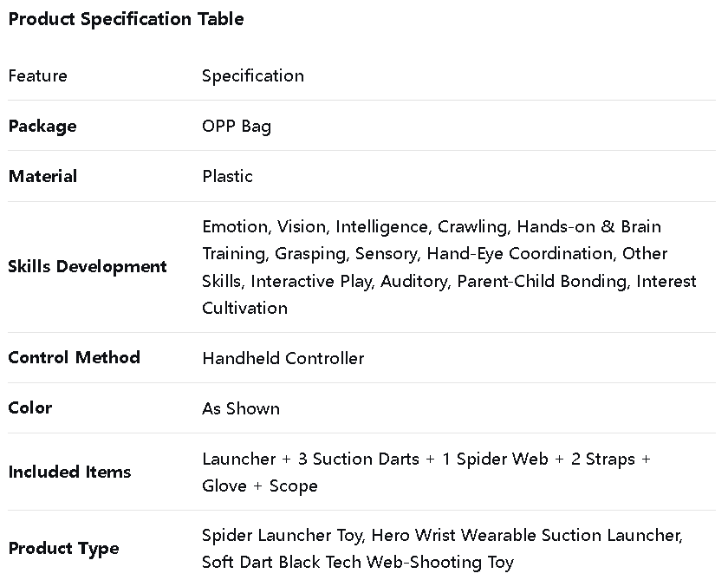The height and width of the screenshot is (580, 728).
Task: Click the Product Type row label
Action: point(64,548)
